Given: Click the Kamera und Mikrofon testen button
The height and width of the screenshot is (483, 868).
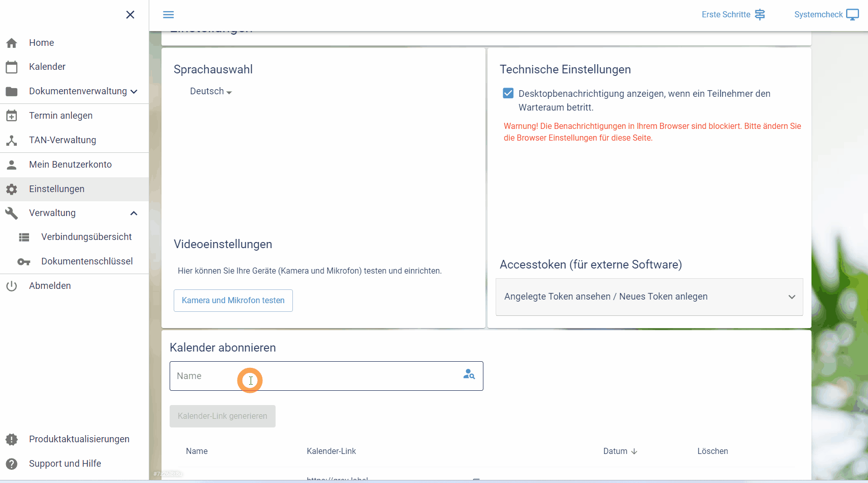Looking at the screenshot, I should pyautogui.click(x=233, y=300).
